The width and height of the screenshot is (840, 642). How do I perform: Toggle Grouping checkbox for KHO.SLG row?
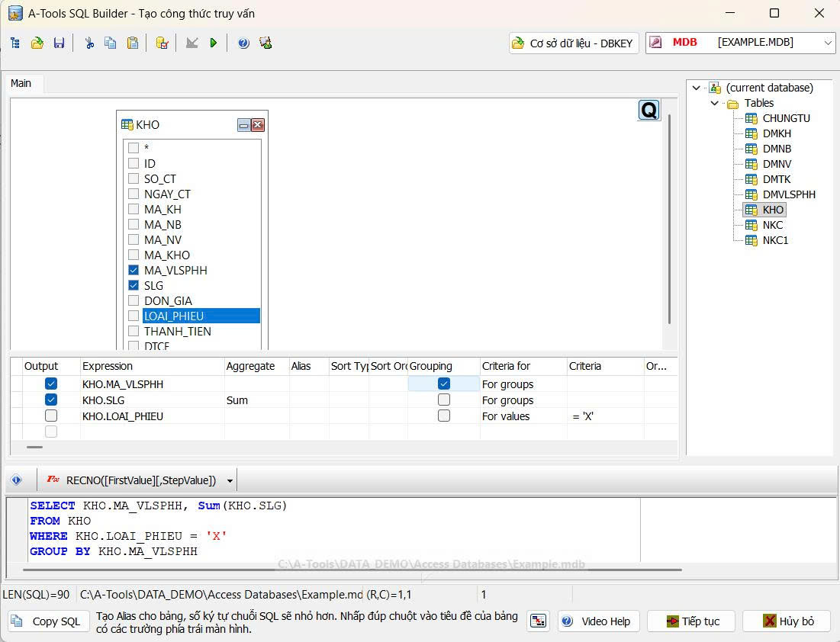(x=444, y=400)
